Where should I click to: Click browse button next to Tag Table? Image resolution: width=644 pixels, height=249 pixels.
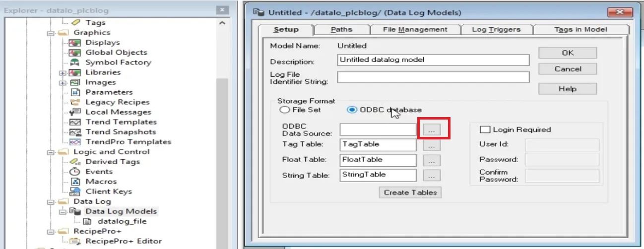pos(432,145)
